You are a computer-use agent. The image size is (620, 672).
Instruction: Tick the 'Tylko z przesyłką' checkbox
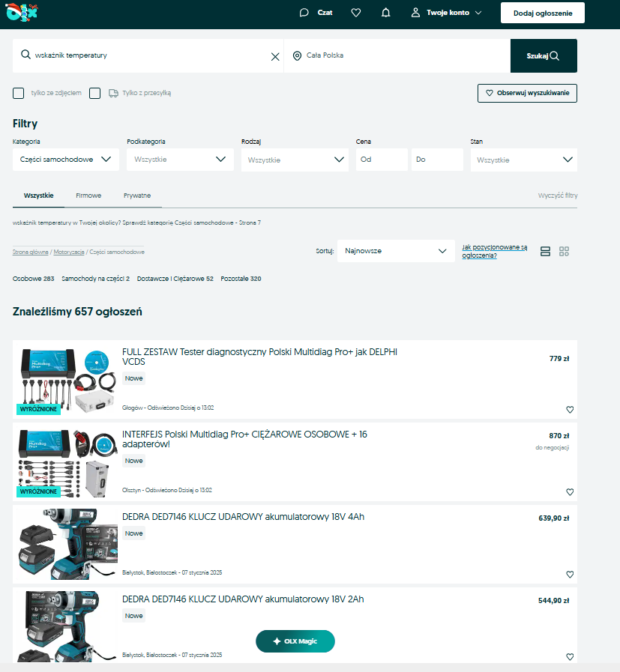click(95, 93)
